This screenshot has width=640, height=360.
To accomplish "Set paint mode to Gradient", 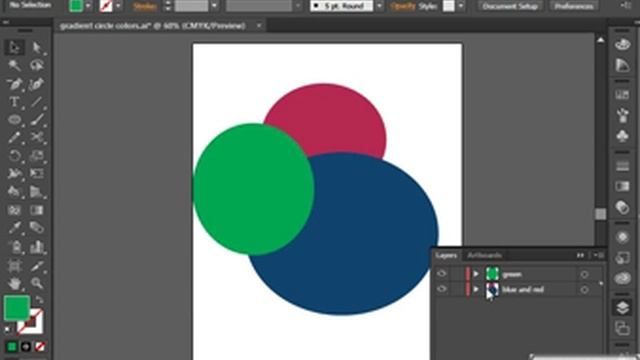I will pyautogui.click(x=26, y=347).
